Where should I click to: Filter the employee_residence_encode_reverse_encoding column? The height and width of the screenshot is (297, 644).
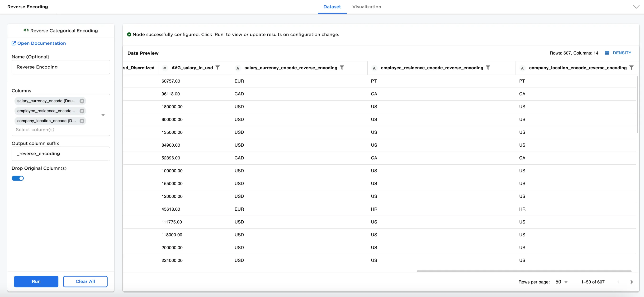(488, 68)
